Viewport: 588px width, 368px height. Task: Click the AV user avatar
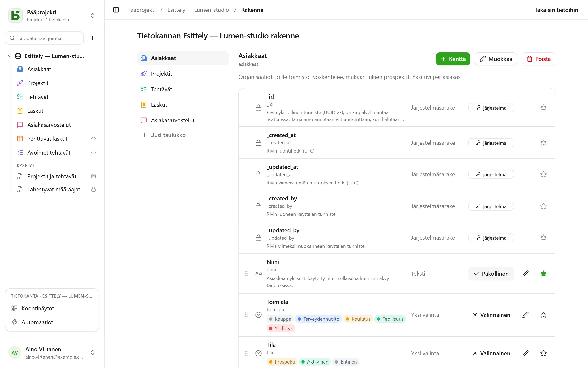click(14, 353)
